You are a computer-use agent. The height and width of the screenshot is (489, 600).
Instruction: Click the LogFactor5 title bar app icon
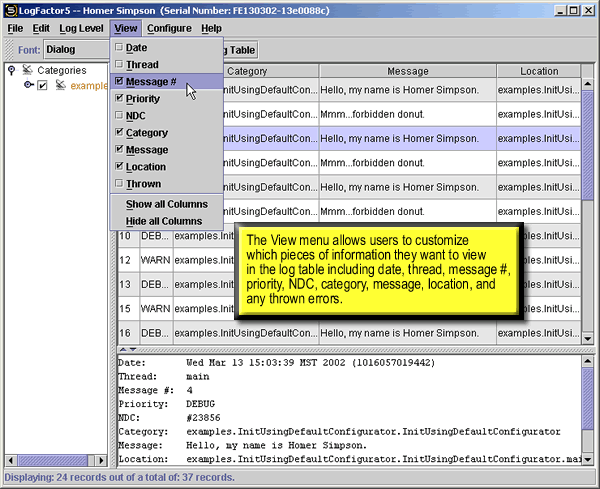tap(10, 9)
